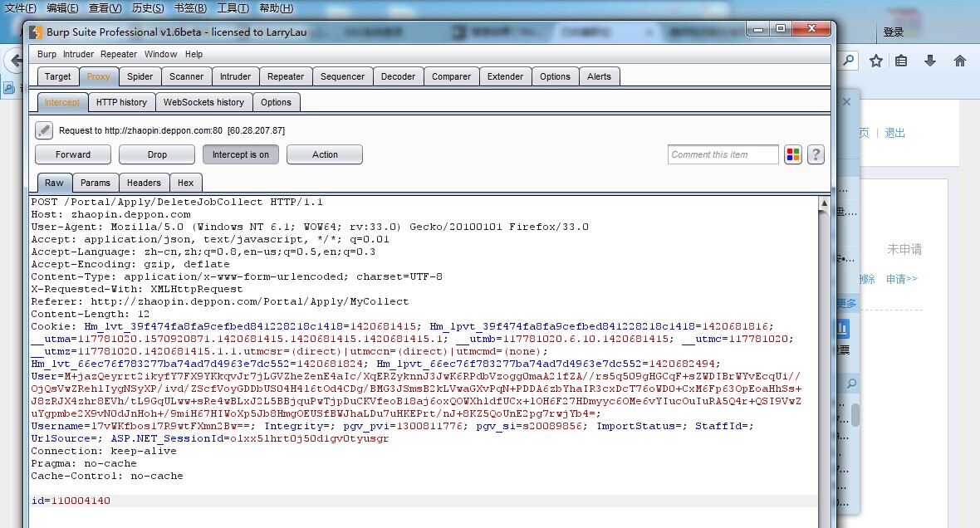
Task: Switch to the Scanner tab
Action: coord(186,76)
